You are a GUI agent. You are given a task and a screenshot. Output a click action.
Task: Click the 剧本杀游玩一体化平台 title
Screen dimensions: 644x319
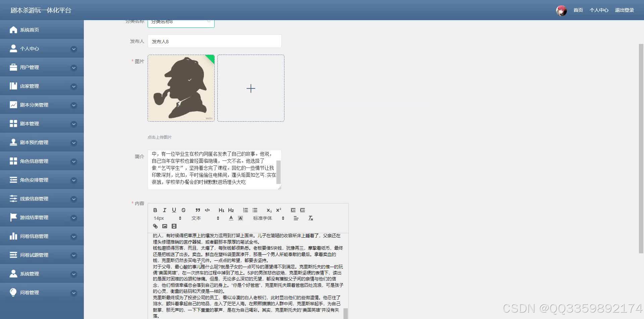(41, 10)
